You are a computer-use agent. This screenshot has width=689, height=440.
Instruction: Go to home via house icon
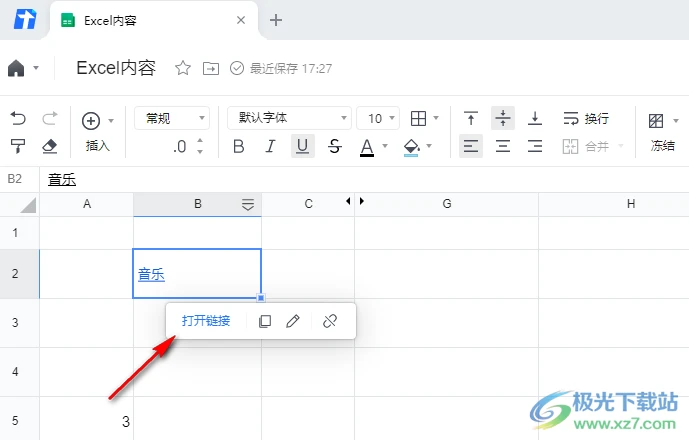pos(16,68)
